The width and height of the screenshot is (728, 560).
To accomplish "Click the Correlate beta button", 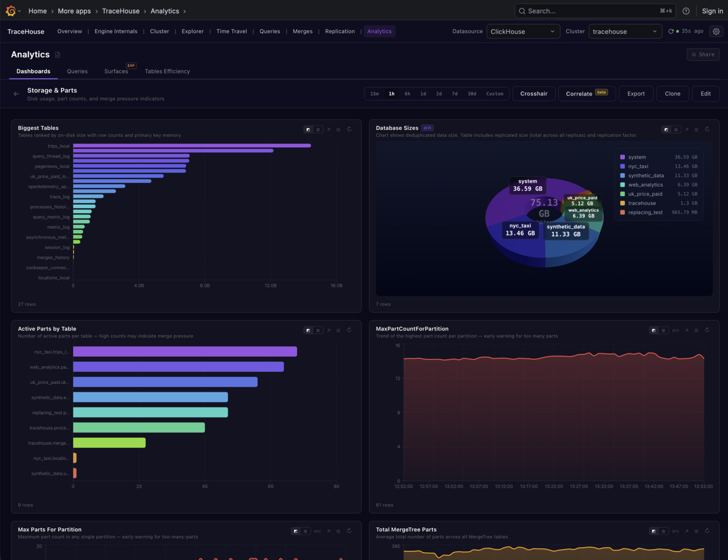I will (x=587, y=94).
